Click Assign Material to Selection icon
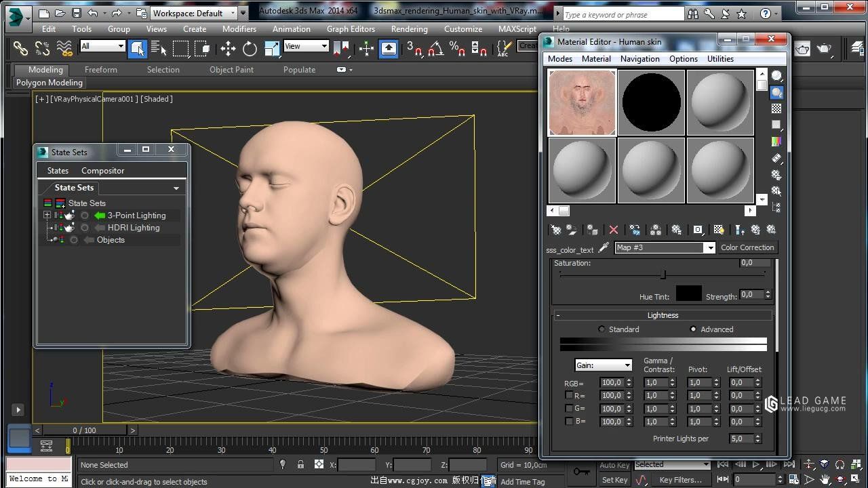Screen dimensions: 868x488 (593, 230)
